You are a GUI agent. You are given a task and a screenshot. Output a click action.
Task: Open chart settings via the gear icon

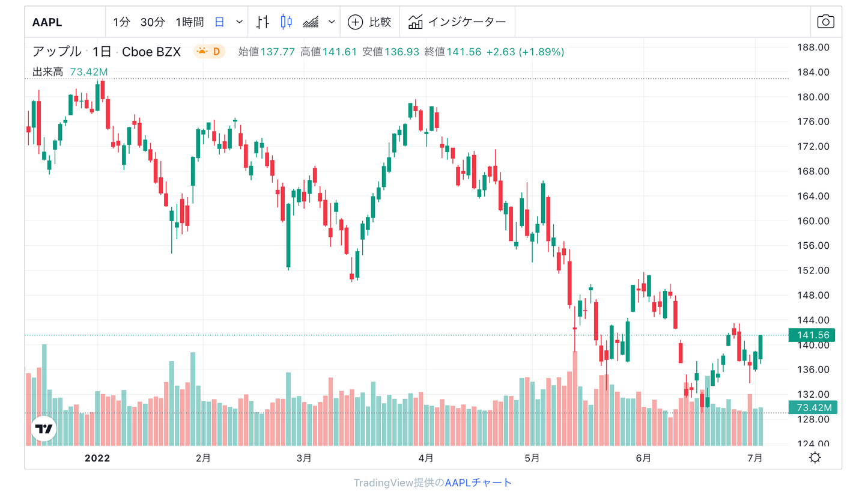tap(815, 457)
